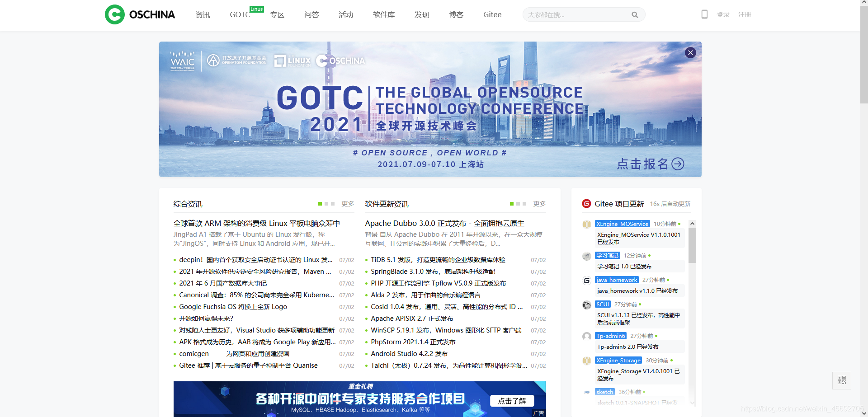Open the 软件库 nav item
The image size is (868, 417).
pyautogui.click(x=384, y=15)
